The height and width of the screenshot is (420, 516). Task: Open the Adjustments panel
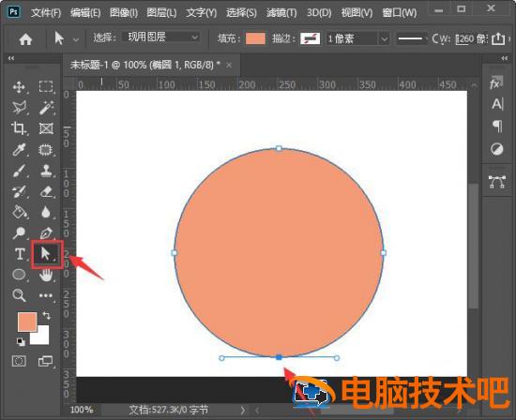pyautogui.click(x=496, y=149)
